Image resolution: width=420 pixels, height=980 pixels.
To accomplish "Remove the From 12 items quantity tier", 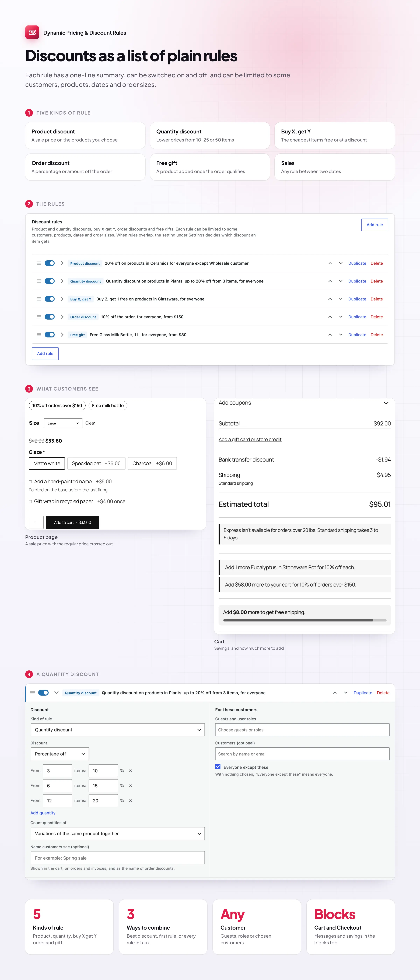I will click(130, 801).
